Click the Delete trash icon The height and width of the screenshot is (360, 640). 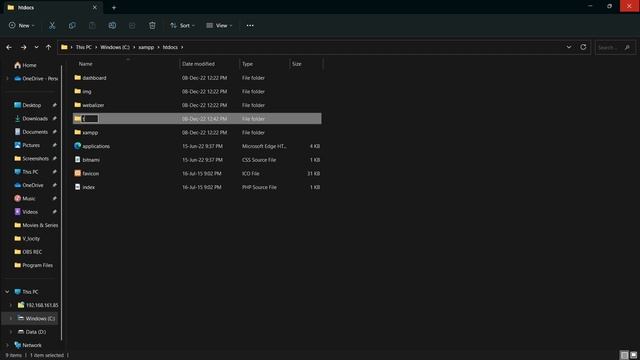point(152,25)
